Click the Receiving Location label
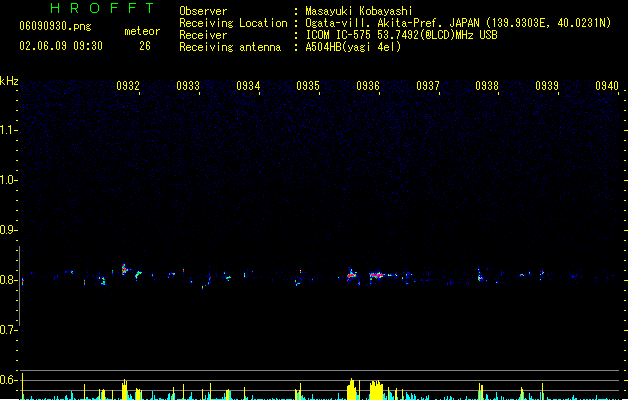This screenshot has height=400, width=629. (x=233, y=23)
